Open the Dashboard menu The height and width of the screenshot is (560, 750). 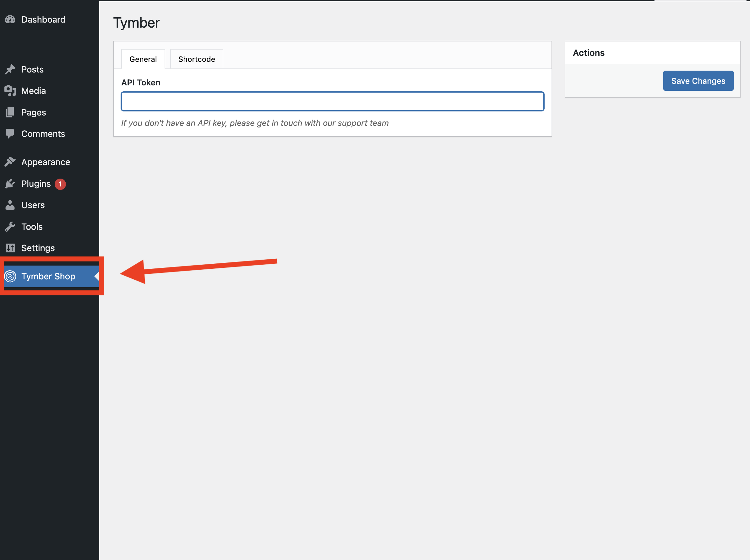43,20
